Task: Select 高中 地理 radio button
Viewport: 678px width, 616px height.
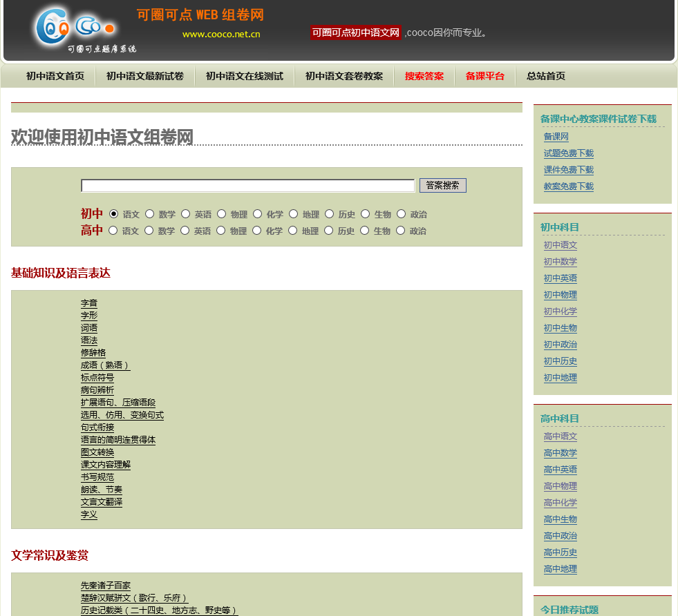Action: pos(293,231)
